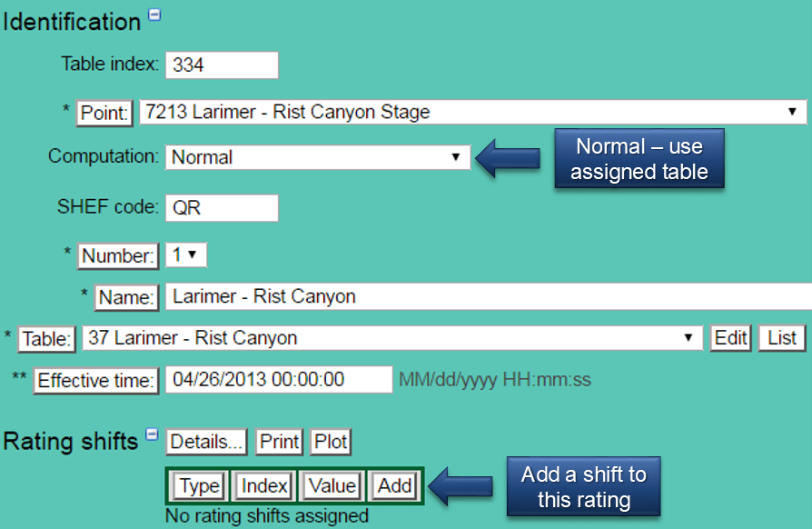Screen dimensions: 812x529
Task: Open rating shift Details
Action: pos(206,442)
